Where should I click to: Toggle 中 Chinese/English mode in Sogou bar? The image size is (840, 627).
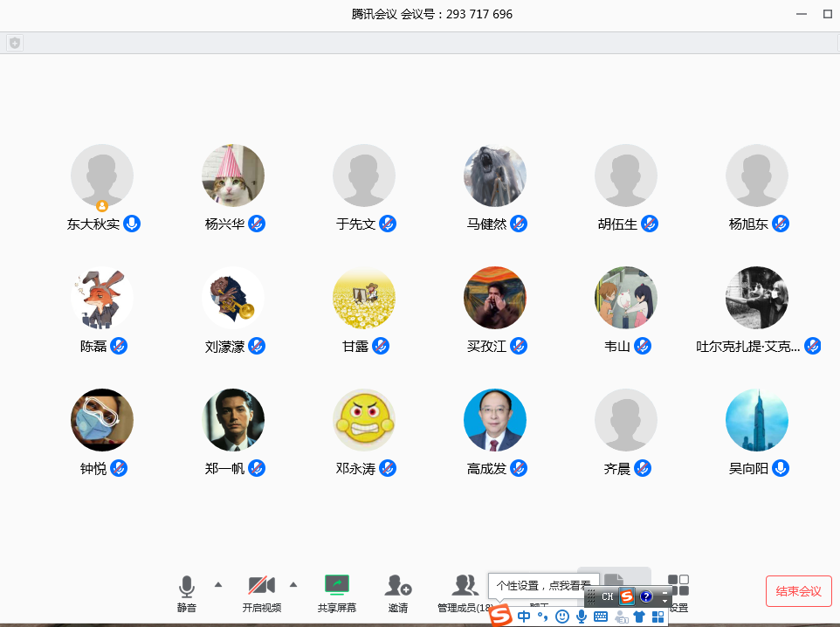pos(524,617)
